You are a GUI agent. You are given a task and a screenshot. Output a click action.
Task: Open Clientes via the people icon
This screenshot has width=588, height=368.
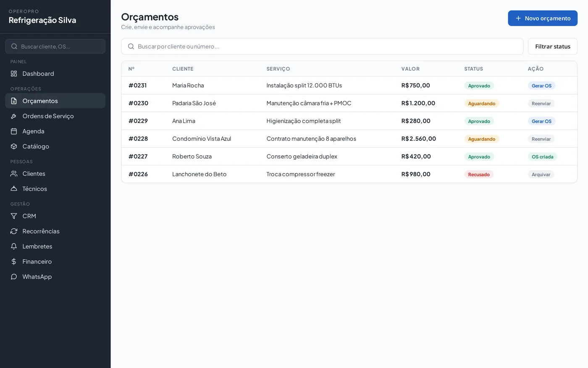(14, 174)
